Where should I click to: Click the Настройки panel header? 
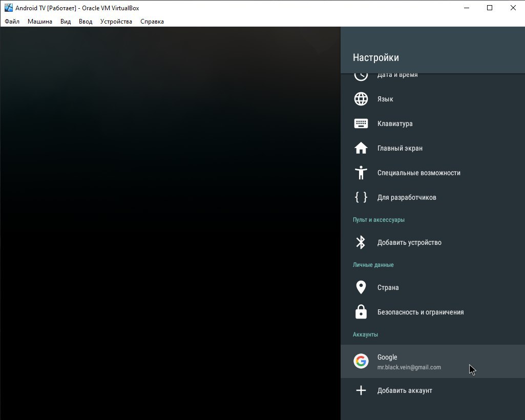[x=375, y=57]
